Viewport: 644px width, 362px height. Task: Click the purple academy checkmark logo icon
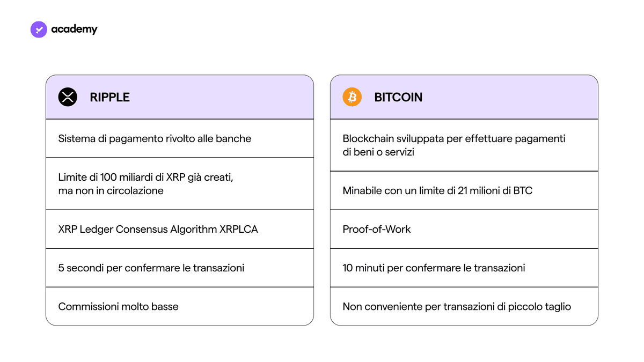click(x=39, y=29)
